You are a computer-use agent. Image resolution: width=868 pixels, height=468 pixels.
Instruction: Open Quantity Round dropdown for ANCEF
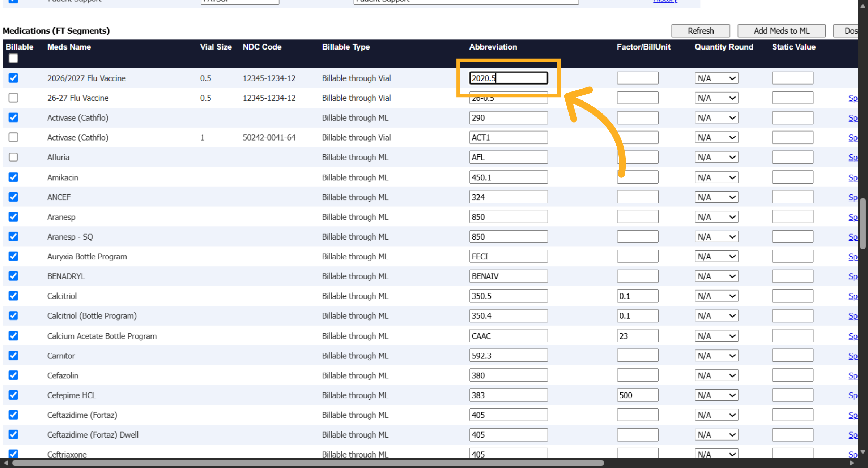pyautogui.click(x=716, y=197)
